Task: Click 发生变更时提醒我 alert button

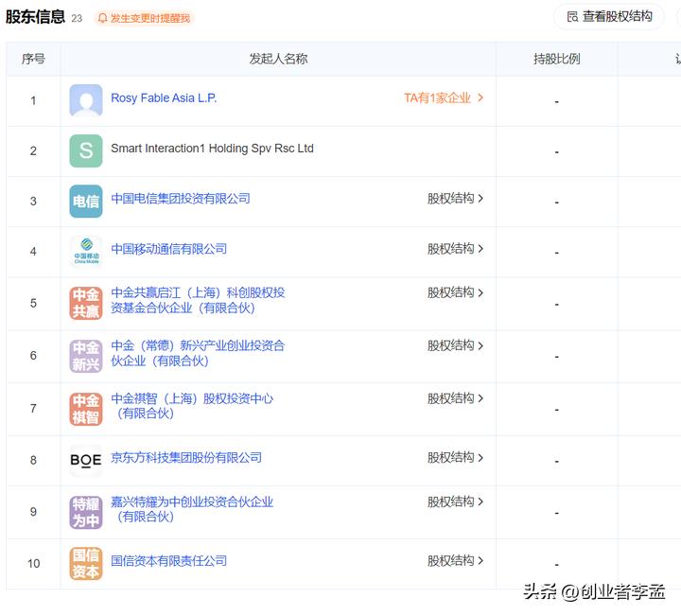Action: tap(144, 18)
